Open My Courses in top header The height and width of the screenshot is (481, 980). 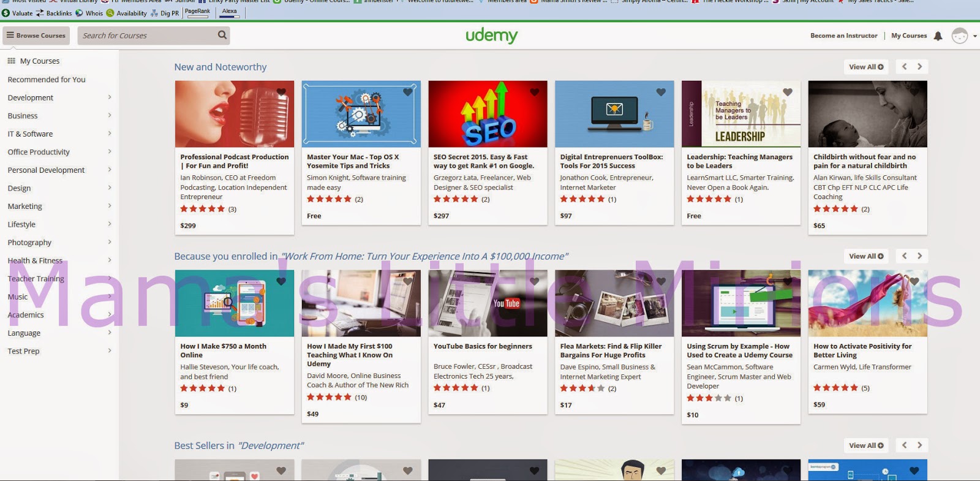click(x=909, y=36)
